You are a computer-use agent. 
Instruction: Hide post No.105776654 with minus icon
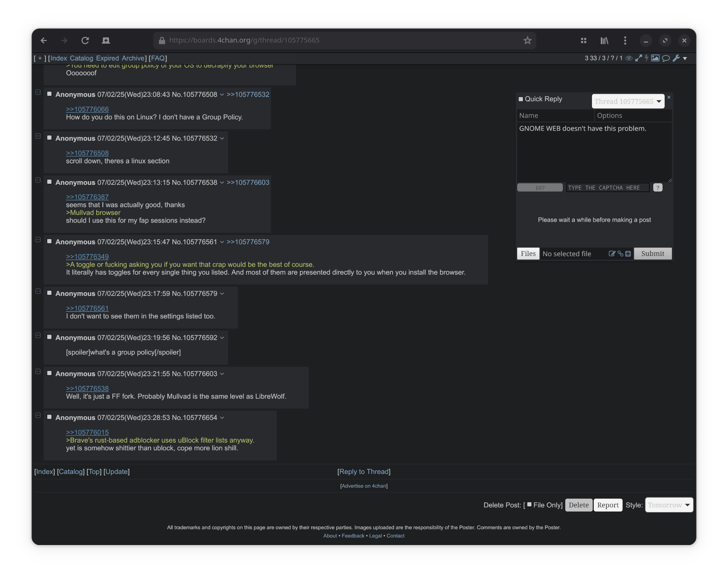click(x=38, y=416)
